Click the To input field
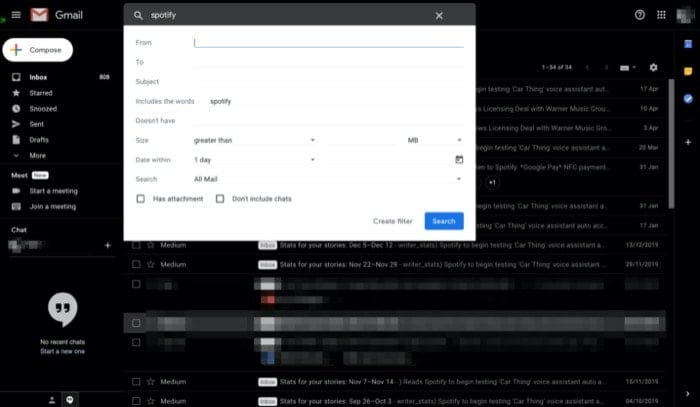700x407 pixels. pos(329,62)
